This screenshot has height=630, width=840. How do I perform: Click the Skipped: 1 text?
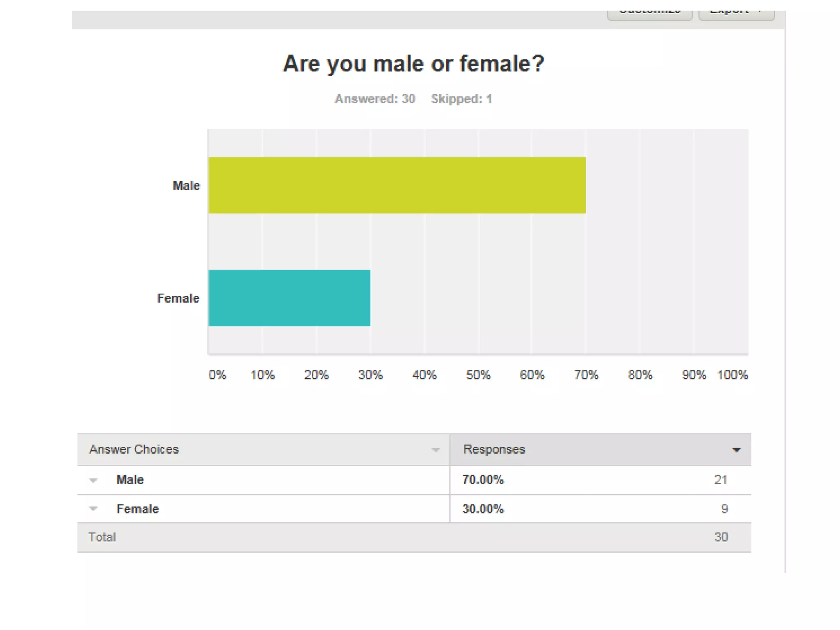[461, 99]
